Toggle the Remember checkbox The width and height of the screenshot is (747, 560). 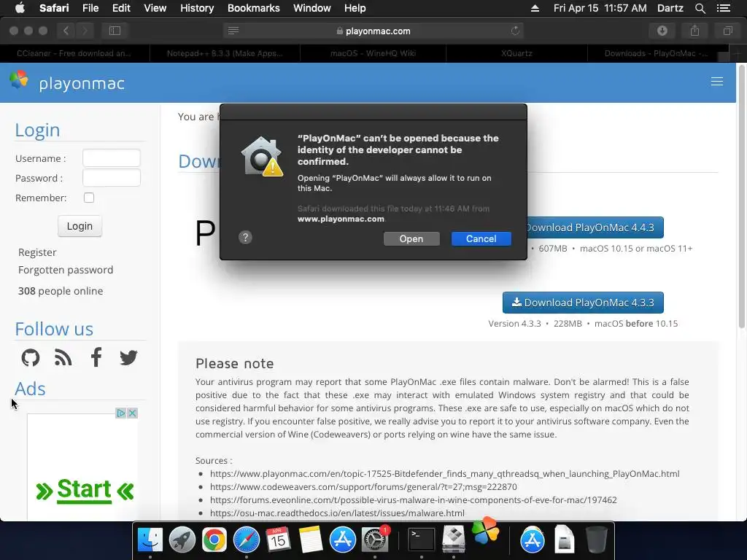(x=89, y=198)
